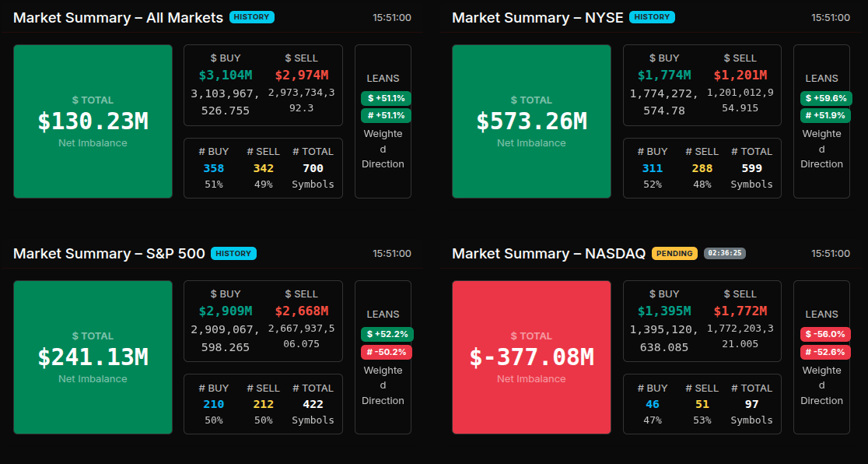The height and width of the screenshot is (464, 868).
Task: Click the 49% sell percentage in All Markets
Action: 264,184
